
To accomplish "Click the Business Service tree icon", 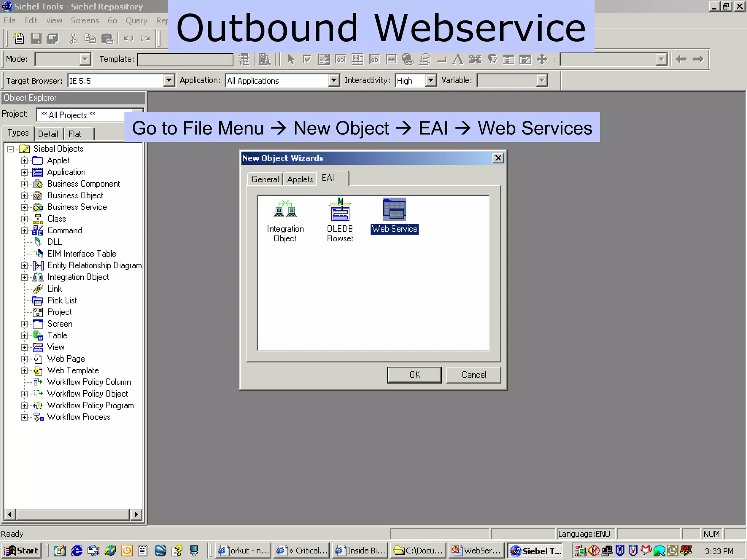I will pos(38,207).
